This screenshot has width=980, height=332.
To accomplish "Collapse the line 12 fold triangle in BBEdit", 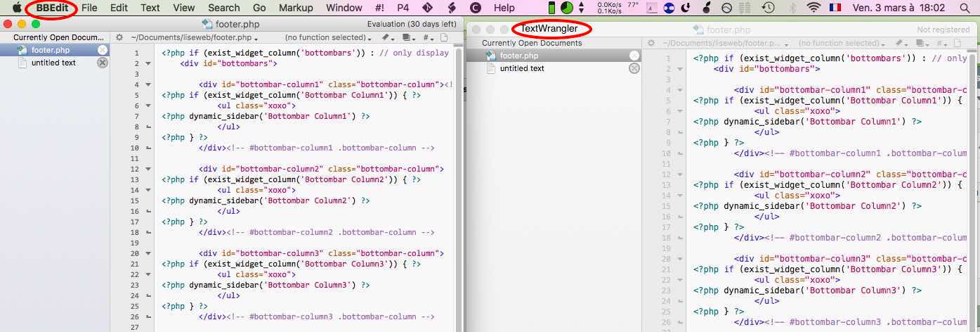I will [148, 169].
